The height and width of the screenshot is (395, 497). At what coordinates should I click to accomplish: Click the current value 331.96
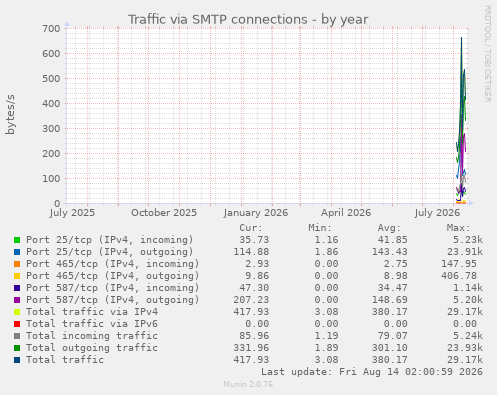point(251,348)
